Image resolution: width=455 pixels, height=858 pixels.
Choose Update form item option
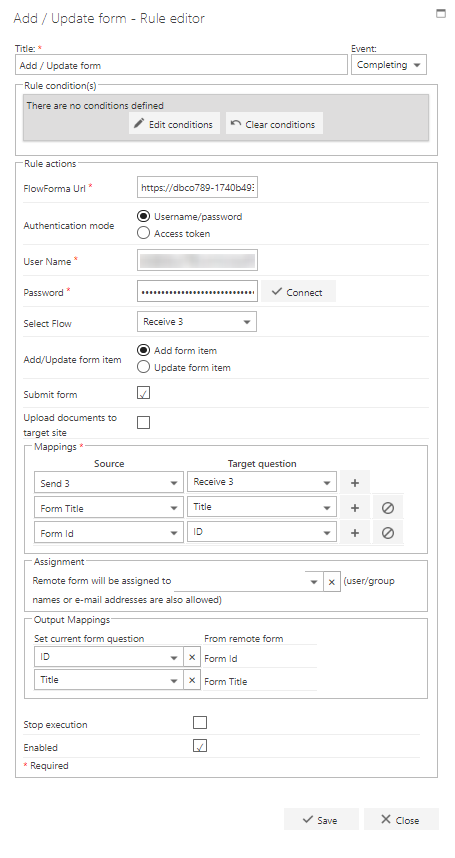[x=143, y=367]
